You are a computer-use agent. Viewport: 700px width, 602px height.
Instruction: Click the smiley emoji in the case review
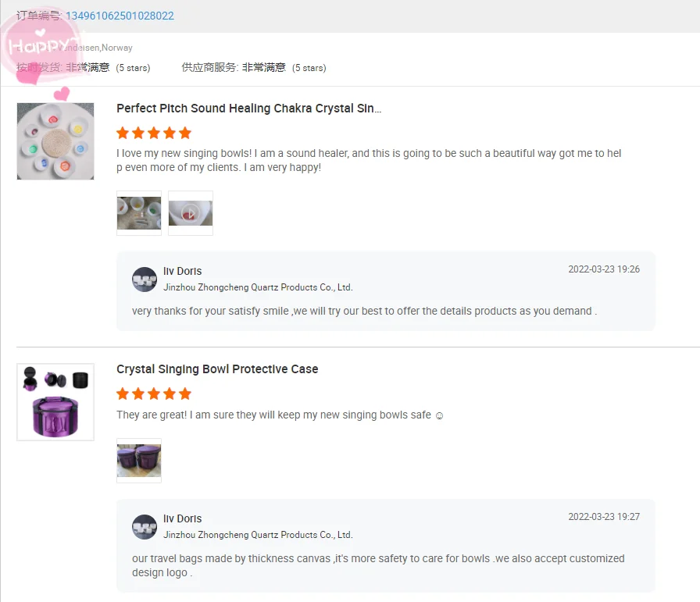[439, 415]
